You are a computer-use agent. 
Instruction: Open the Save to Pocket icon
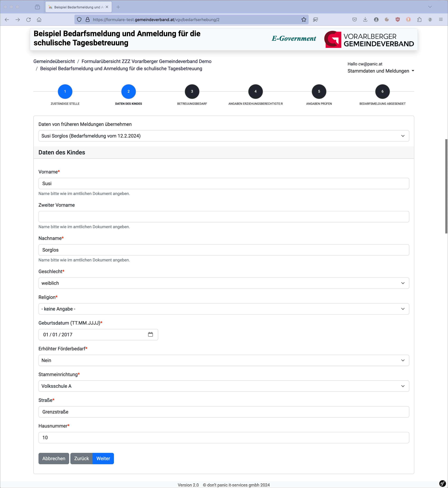point(354,20)
